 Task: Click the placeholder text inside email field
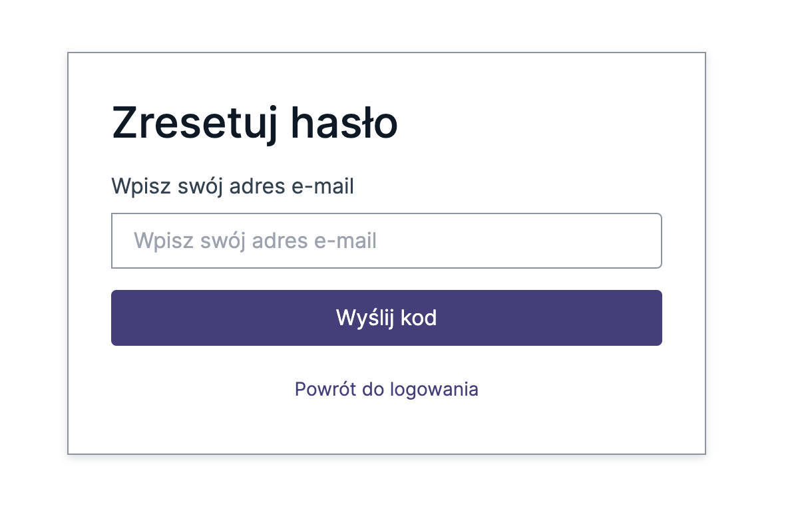(255, 241)
